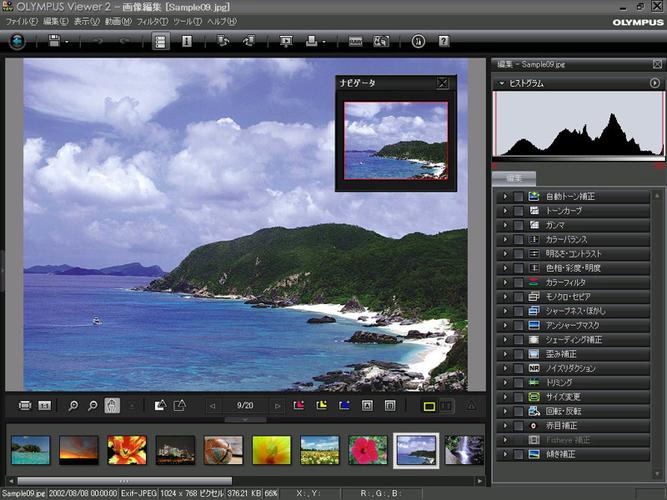The height and width of the screenshot is (500, 667).
Task: Collapse the ヒストグラム panel
Action: point(500,83)
